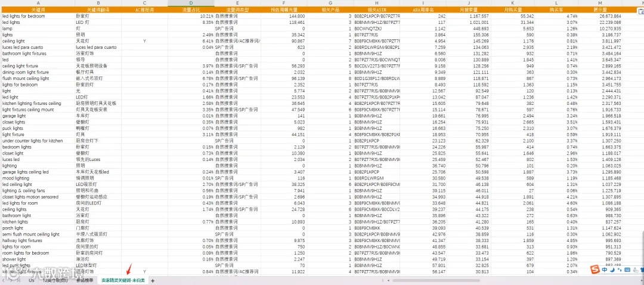644x285 pixels.
Task: Select column M header letter
Action: 600,4
